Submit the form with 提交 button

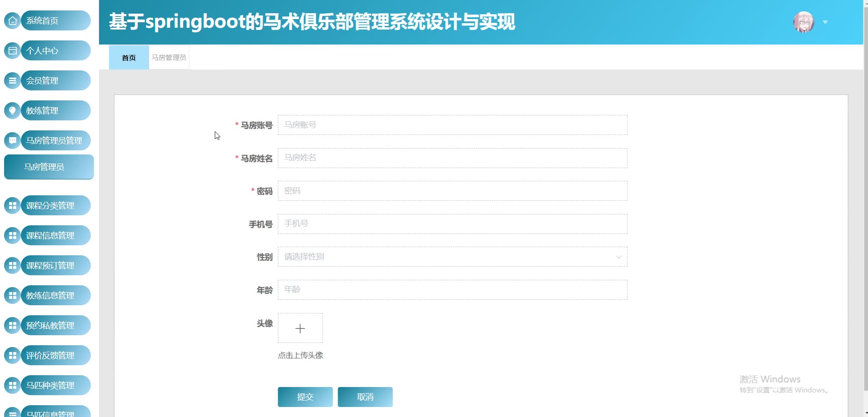coord(305,397)
